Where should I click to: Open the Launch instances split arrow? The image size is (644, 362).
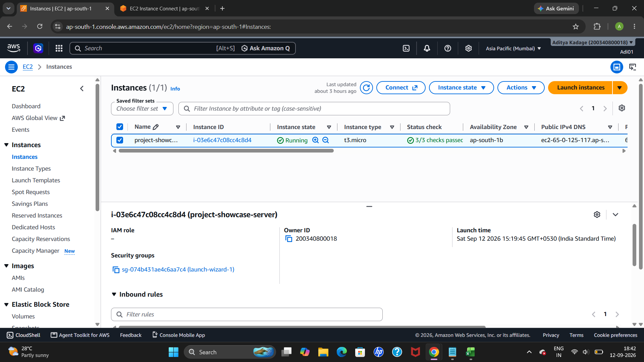pyautogui.click(x=620, y=88)
